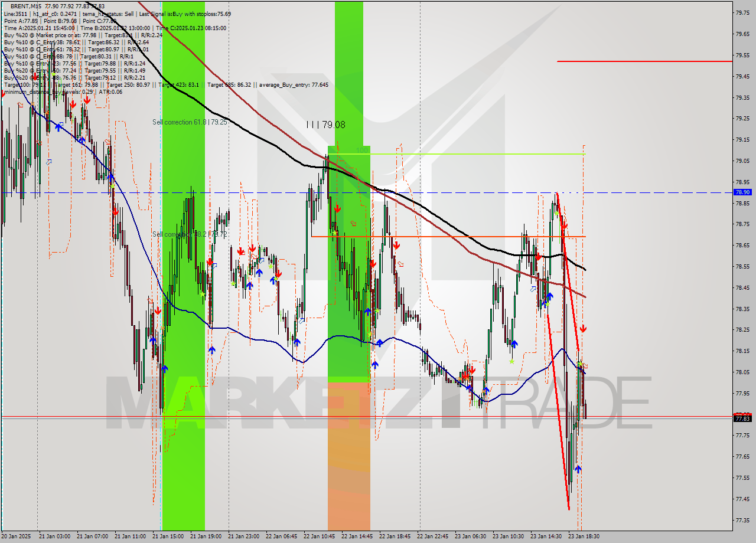Click the '21 Jan 23:00' time label

tap(243, 537)
